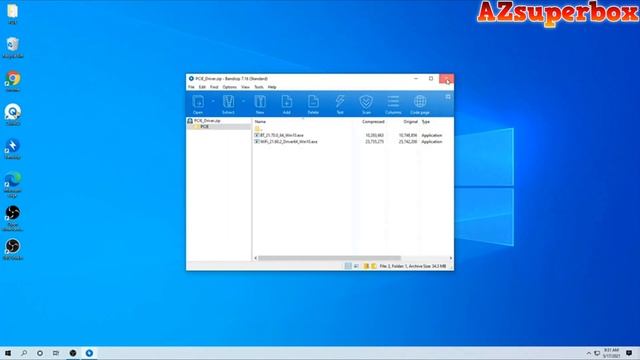Click the Bandizip icon on the taskbar
Image resolution: width=640 pixels, height=360 pixels.
tap(89, 353)
